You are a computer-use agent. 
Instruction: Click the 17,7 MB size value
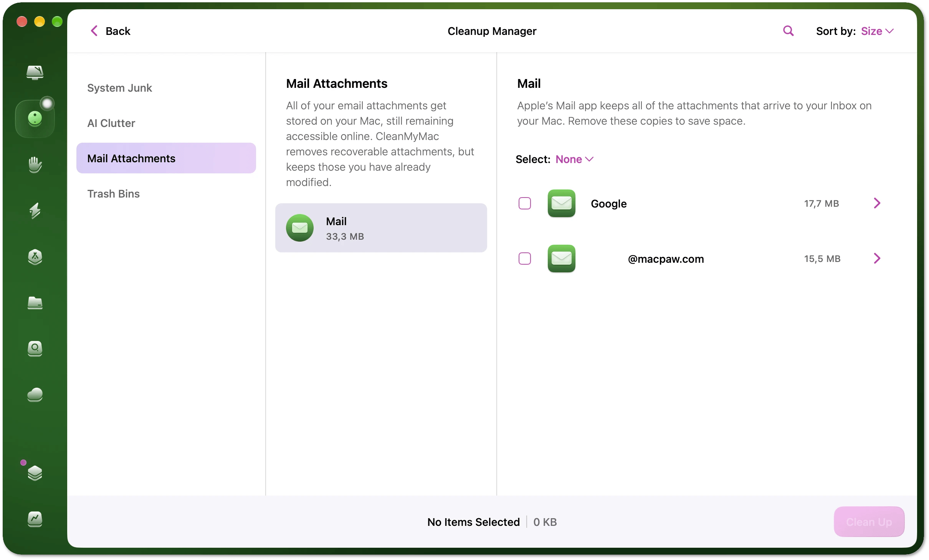pos(822,203)
